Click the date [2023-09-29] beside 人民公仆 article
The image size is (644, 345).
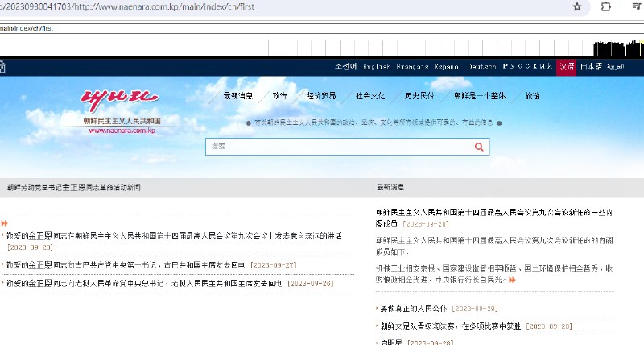coord(475,309)
